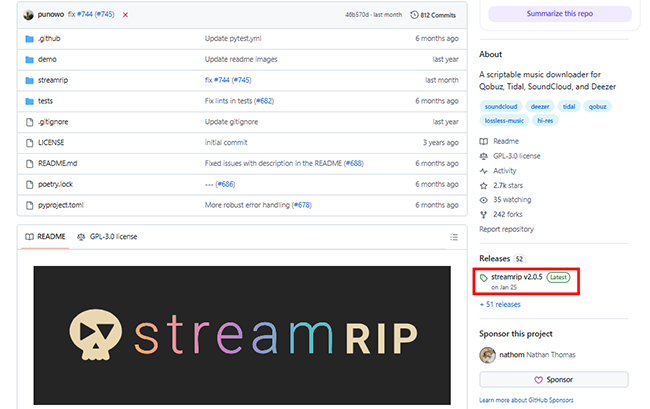The height and width of the screenshot is (409, 650).
Task: Open Learn more about GitHub Sponsors
Action: pyautogui.click(x=526, y=400)
